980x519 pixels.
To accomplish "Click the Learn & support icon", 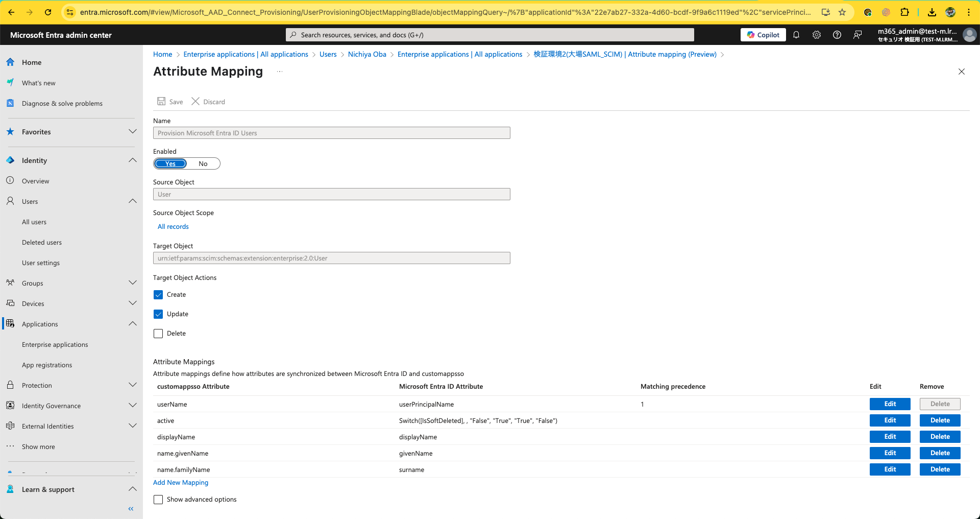I will (x=10, y=489).
